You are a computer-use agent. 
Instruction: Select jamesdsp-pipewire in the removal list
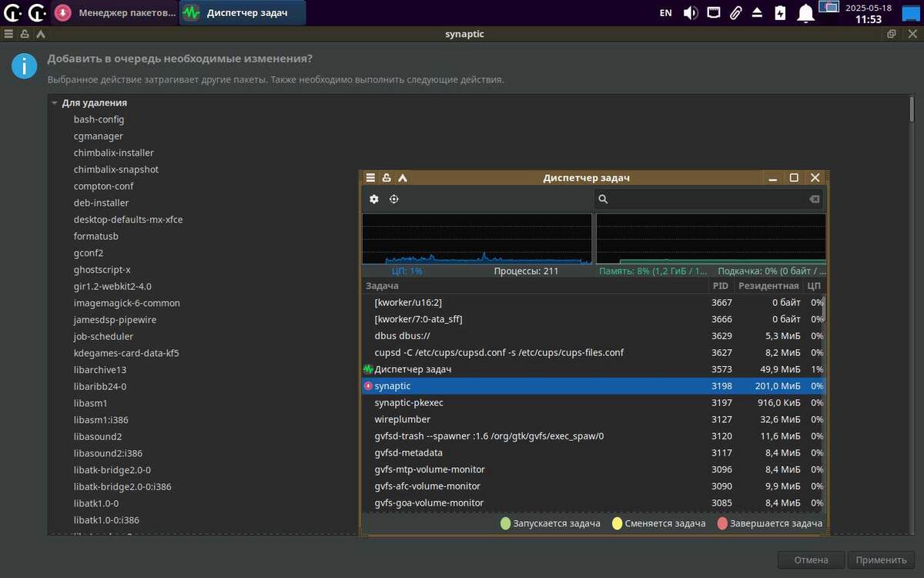click(x=115, y=320)
